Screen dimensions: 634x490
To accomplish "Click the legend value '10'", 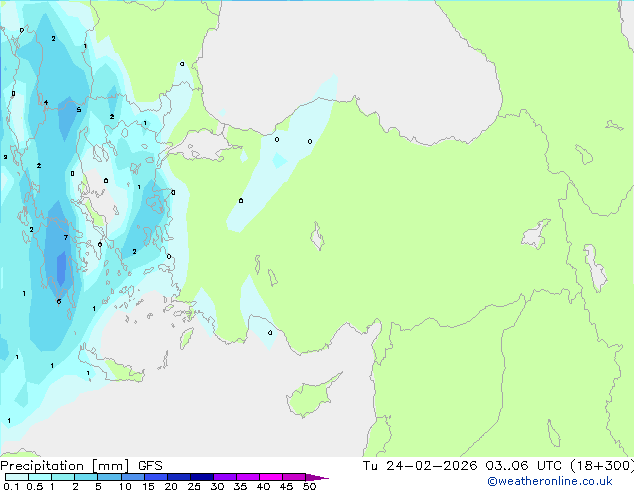I will pyautogui.click(x=125, y=486).
